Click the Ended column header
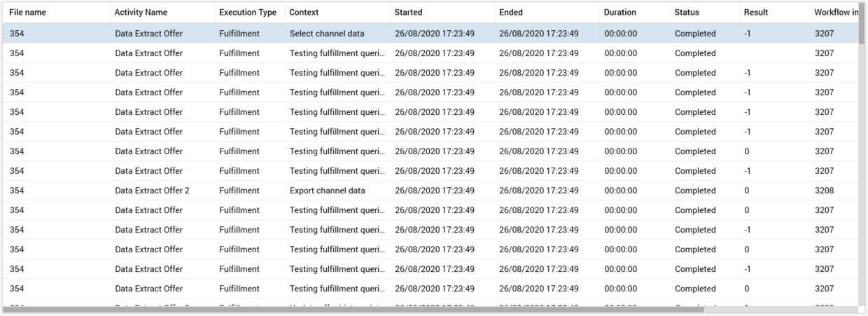The height and width of the screenshot is (316, 868). point(511,13)
